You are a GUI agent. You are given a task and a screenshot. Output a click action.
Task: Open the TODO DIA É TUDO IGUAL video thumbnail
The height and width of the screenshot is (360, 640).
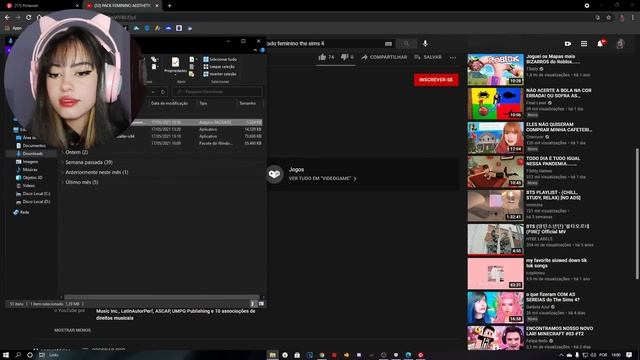(x=496, y=171)
